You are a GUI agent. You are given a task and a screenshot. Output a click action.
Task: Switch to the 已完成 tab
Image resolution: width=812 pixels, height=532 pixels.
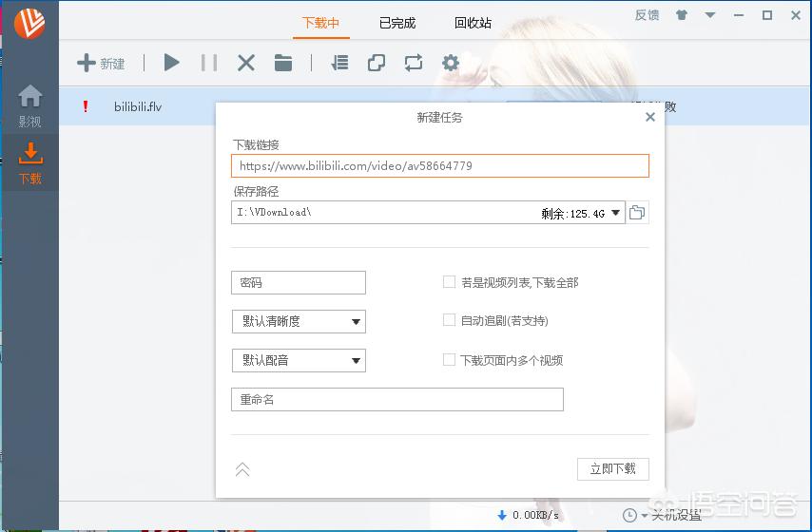396,23
